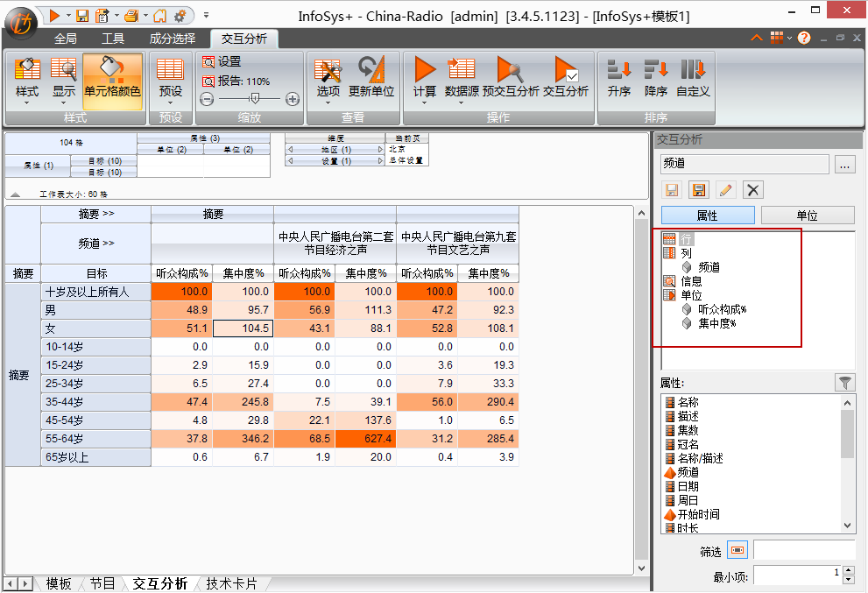Image resolution: width=868 pixels, height=593 pixels.
Task: Click the 筛选 filter input field
Action: tap(804, 550)
